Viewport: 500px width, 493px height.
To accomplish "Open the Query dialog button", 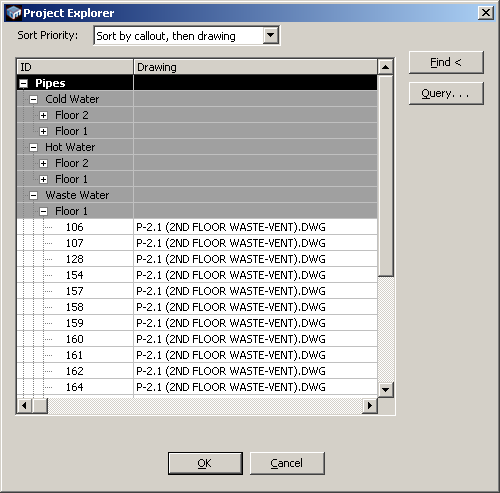I will coord(446,93).
